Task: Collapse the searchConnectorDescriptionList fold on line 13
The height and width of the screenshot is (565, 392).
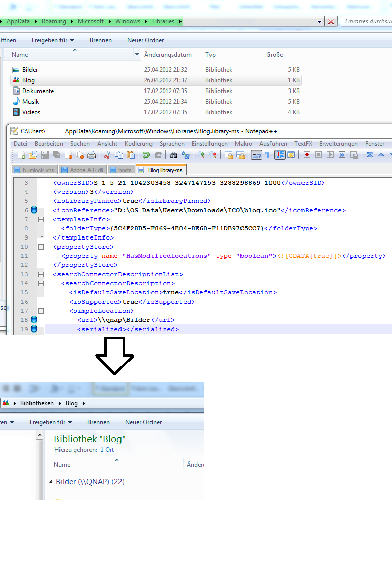Action: 41,274
